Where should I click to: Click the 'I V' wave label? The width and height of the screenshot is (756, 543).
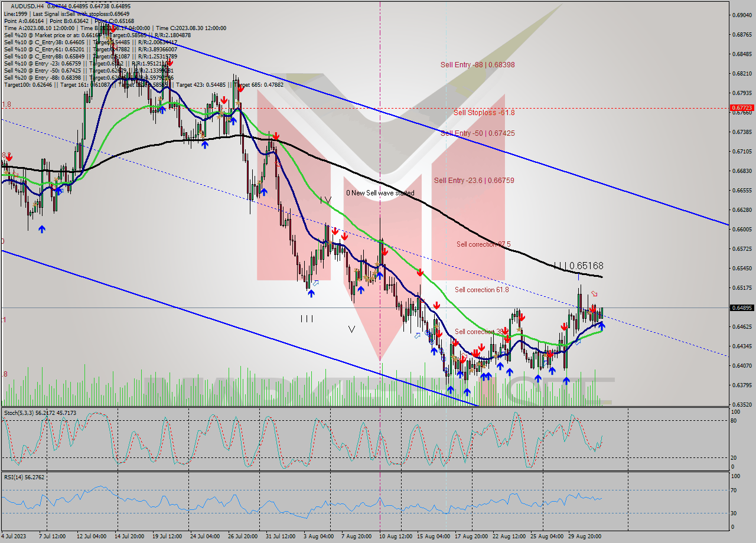325,200
